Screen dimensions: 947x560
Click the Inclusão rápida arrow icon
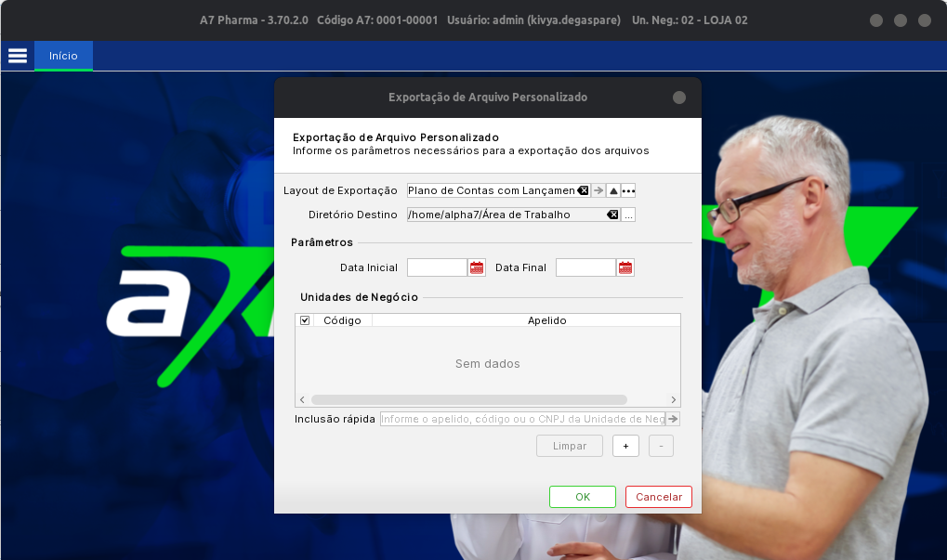click(x=673, y=419)
